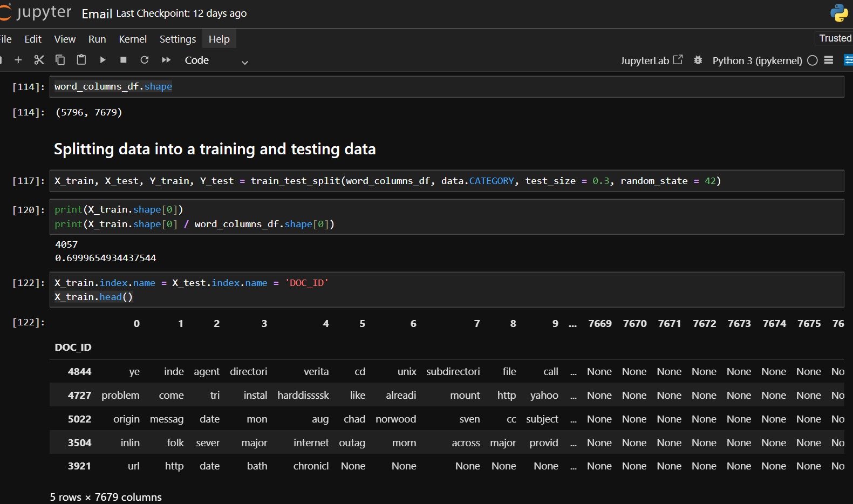Viewport: 853px width, 504px height.
Task: Paste cell from clipboard
Action: [81, 60]
